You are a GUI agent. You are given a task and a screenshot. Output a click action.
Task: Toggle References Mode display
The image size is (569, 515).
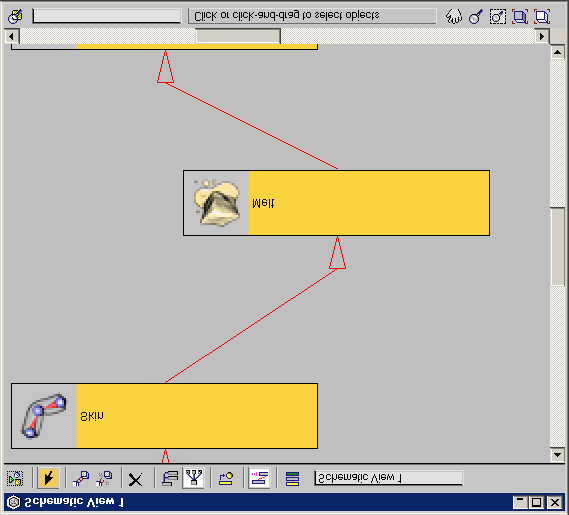coord(193,478)
